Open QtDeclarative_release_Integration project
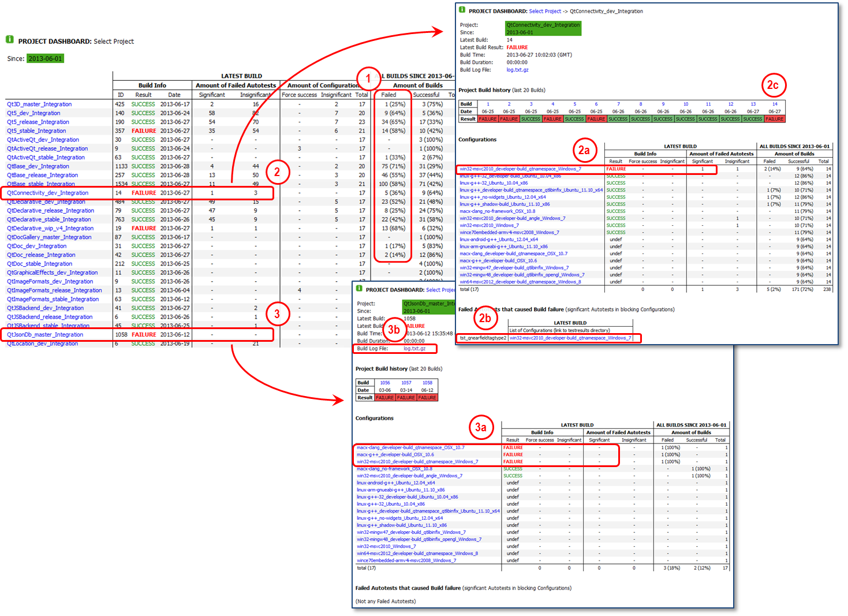Screen dimensions: 848x616 (50, 211)
